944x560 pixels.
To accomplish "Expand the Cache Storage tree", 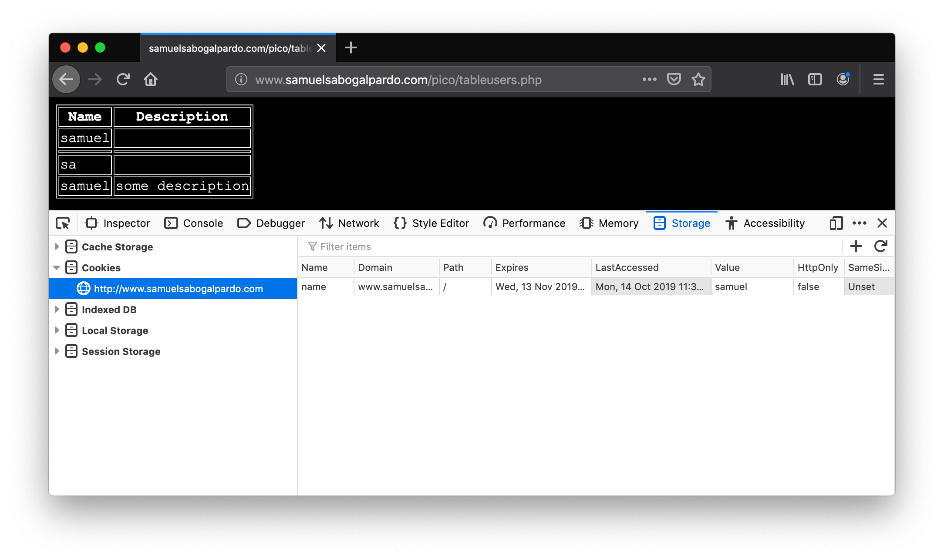I will tap(57, 247).
